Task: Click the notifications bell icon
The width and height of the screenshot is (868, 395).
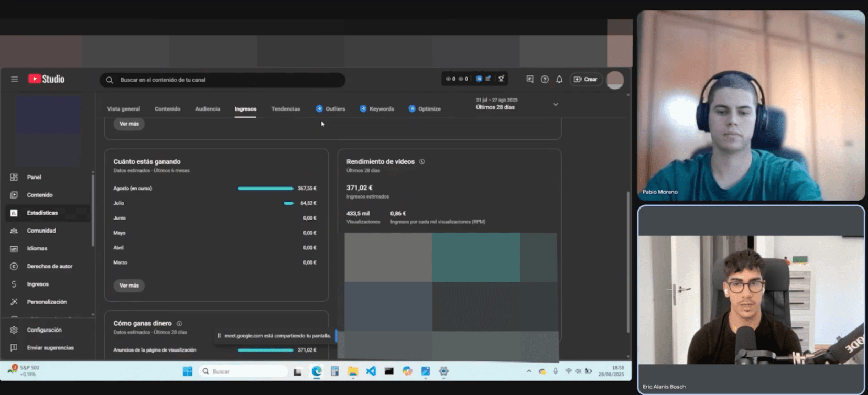Action: point(559,79)
